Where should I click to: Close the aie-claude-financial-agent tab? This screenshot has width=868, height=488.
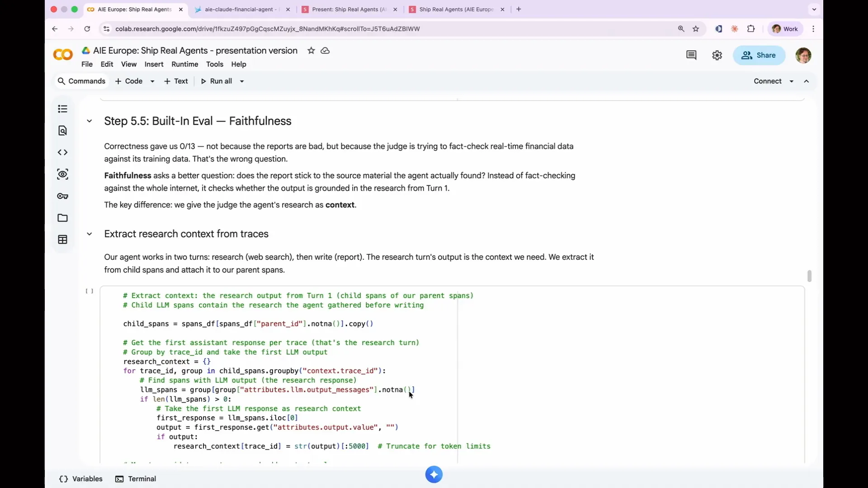(288, 9)
